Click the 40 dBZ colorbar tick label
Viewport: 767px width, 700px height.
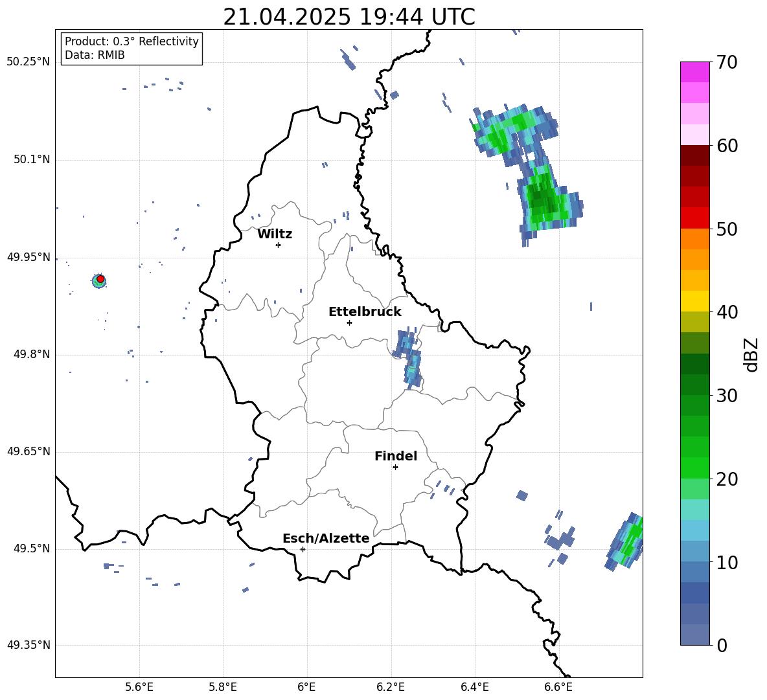727,312
